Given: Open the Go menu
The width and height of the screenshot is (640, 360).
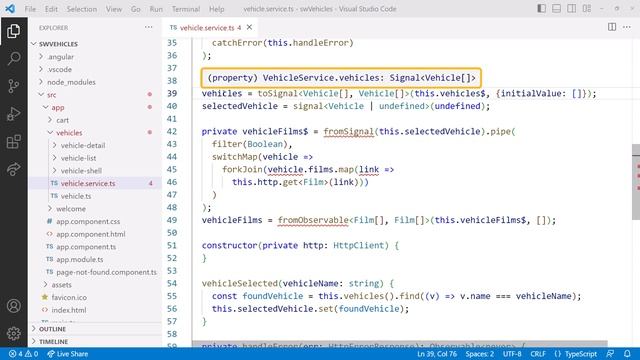Looking at the screenshot, I should pyautogui.click(x=136, y=9).
